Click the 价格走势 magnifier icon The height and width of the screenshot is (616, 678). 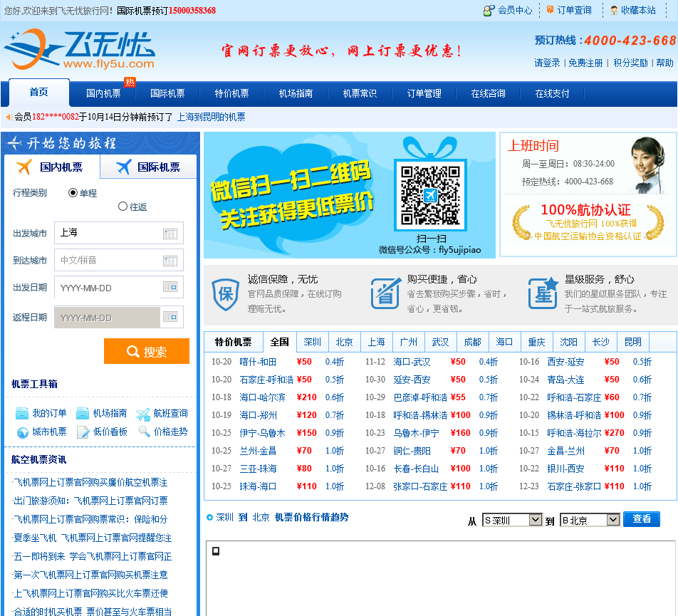pyautogui.click(x=144, y=431)
